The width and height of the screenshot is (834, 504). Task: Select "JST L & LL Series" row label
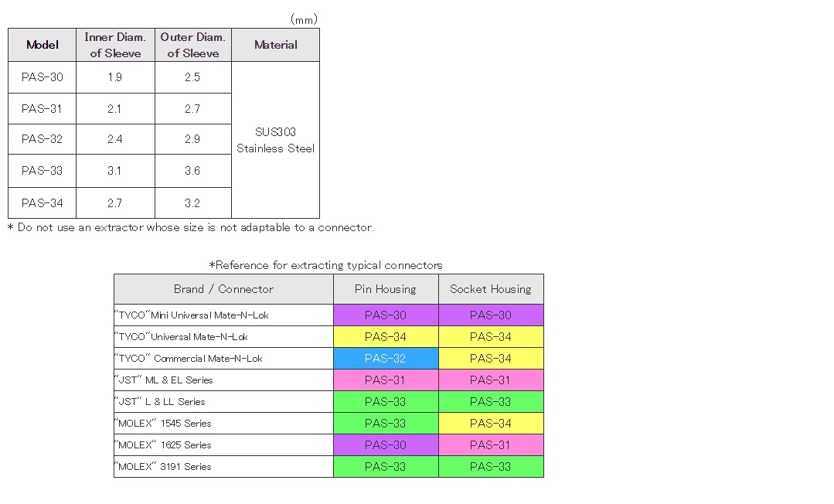click(223, 402)
